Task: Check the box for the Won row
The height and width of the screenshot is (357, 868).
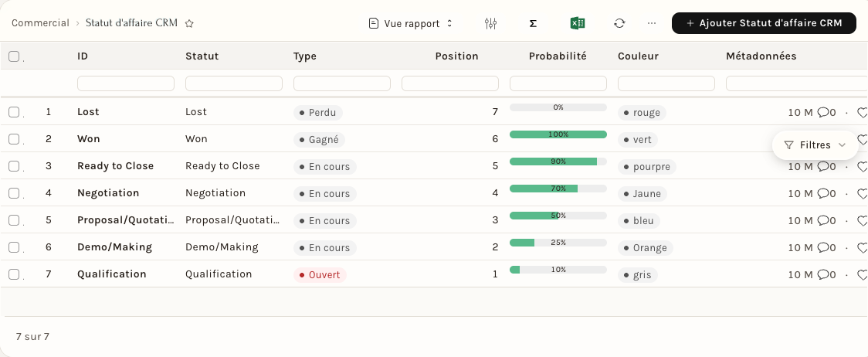Action: point(14,138)
